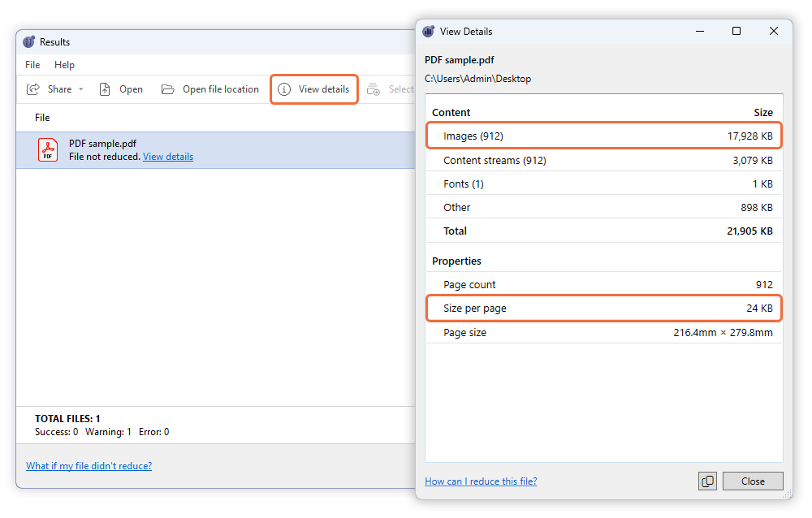Image resolution: width=812 pixels, height=518 pixels.
Task: Click the C:\Users\Admin\Desktop path text
Action: click(x=477, y=79)
